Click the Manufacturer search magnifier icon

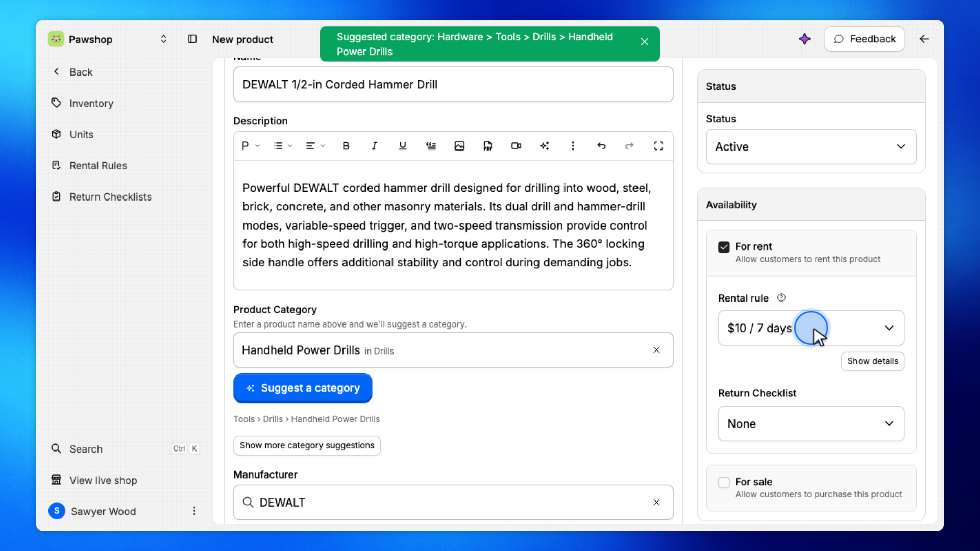248,503
